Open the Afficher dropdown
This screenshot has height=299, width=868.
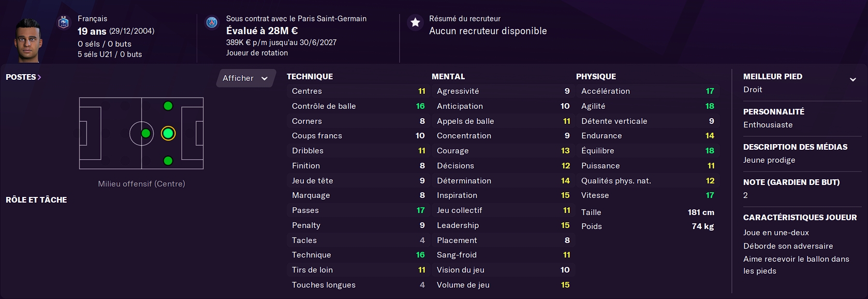click(245, 78)
